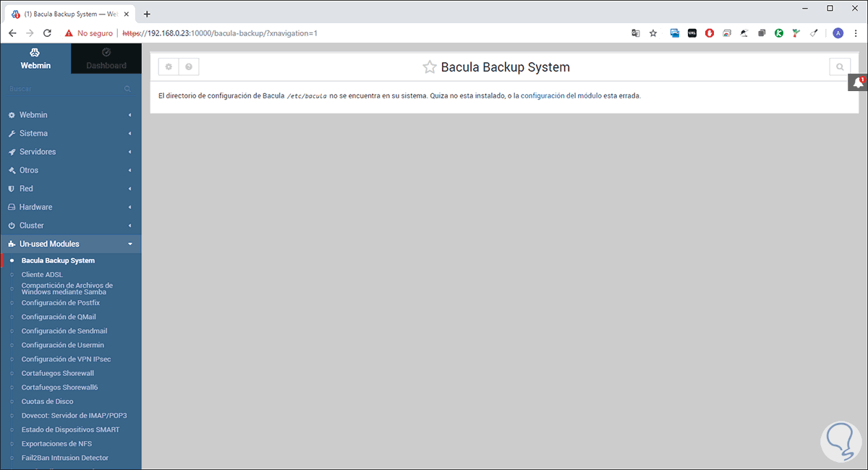
Task: Close the Bacula Backup System browser tab
Action: tap(128, 14)
